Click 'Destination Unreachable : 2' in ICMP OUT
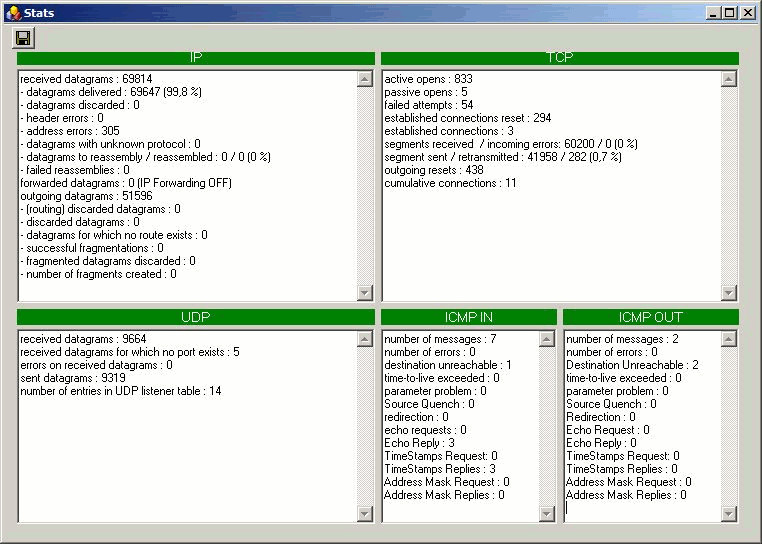Viewport: 762px width, 544px height. click(x=632, y=365)
